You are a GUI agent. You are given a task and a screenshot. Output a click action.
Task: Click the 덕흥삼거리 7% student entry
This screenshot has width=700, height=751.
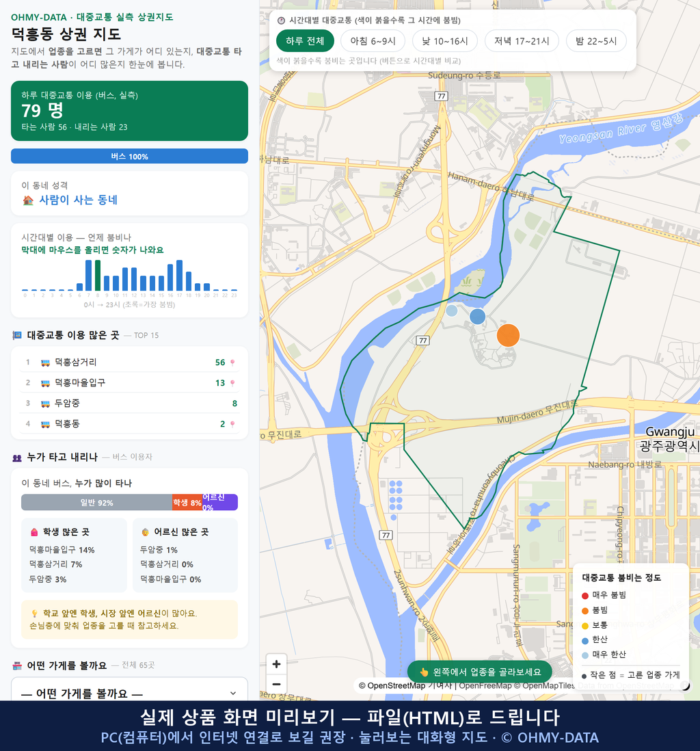pyautogui.click(x=55, y=565)
